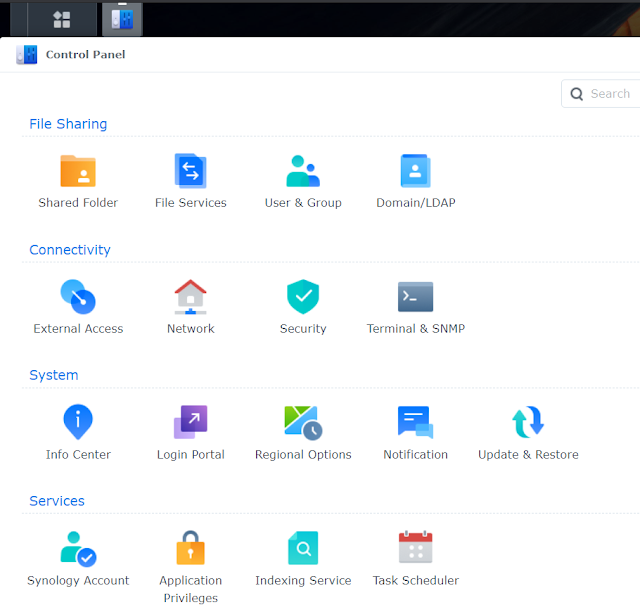
Task: Open File Services
Action: coord(191,181)
